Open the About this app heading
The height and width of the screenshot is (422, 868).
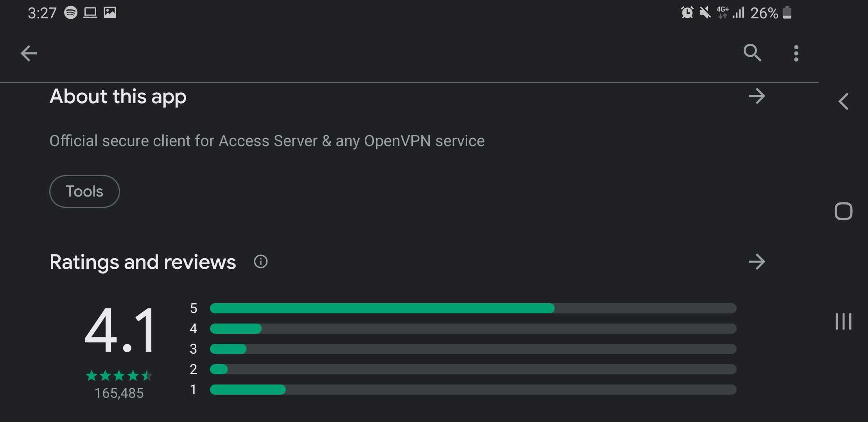click(x=118, y=97)
